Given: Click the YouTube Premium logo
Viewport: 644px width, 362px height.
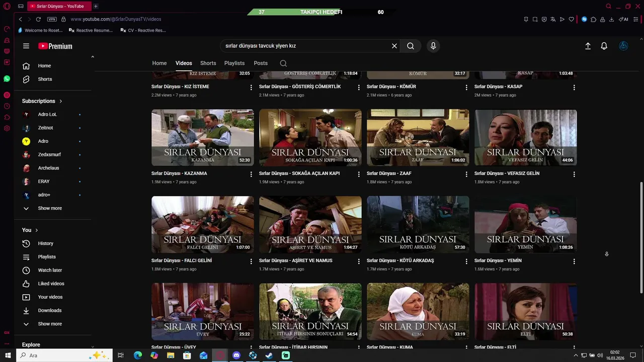Looking at the screenshot, I should coord(55,46).
